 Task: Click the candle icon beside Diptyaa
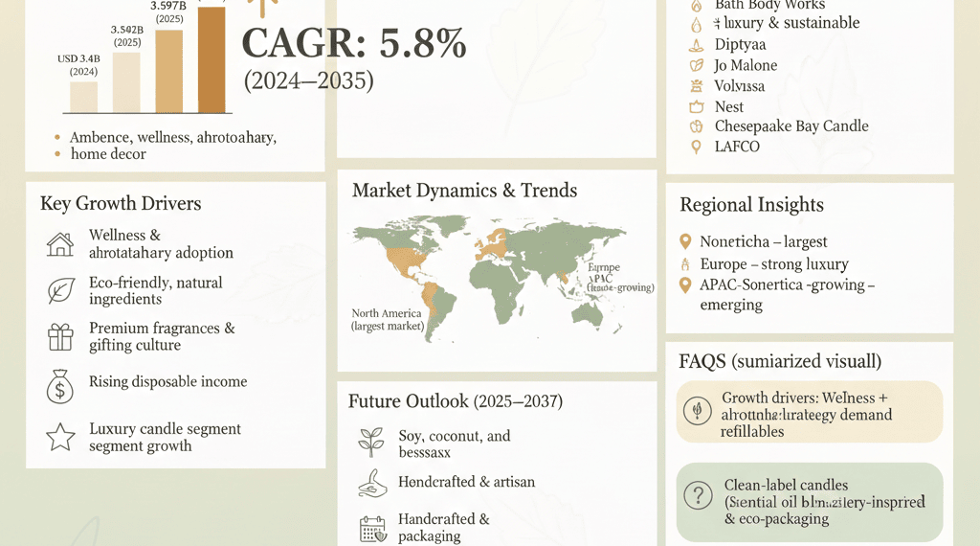pyautogui.click(x=696, y=45)
